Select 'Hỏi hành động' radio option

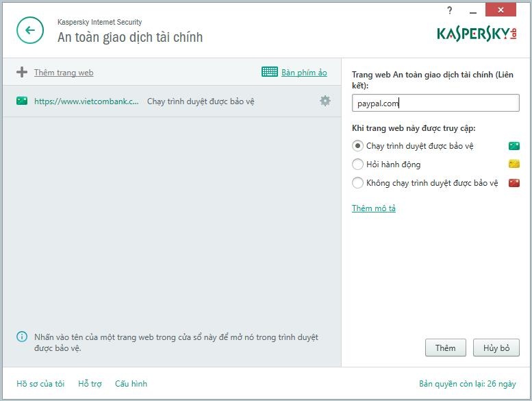tap(357, 165)
